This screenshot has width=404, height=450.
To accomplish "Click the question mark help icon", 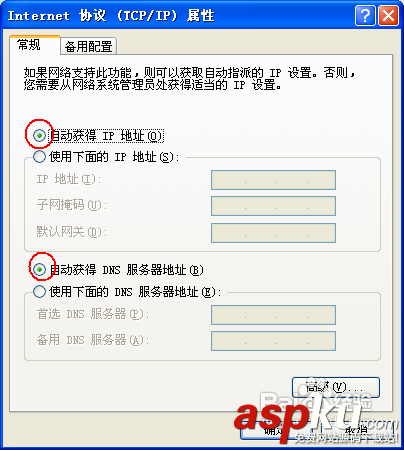I will 365,15.
